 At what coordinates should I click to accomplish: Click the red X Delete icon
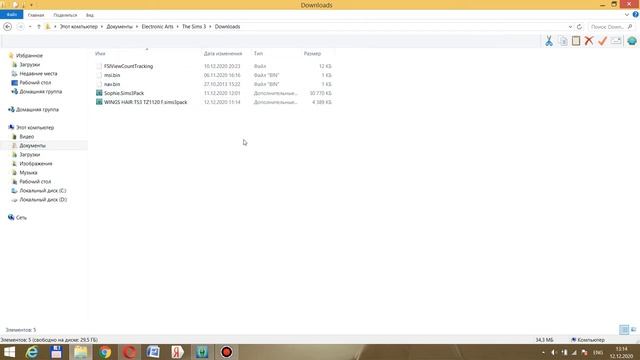point(589,40)
